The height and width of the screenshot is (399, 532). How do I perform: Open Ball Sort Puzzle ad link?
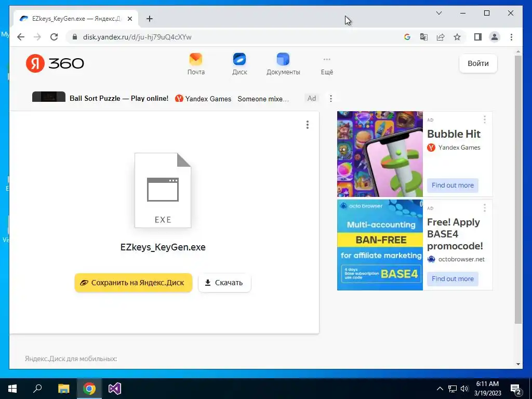click(119, 98)
